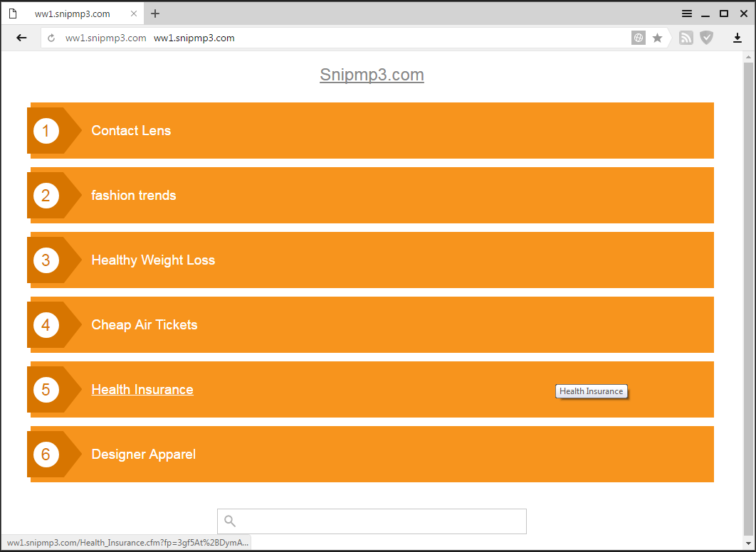Reload the page with refresh icon
The image size is (756, 552).
pyautogui.click(x=51, y=38)
